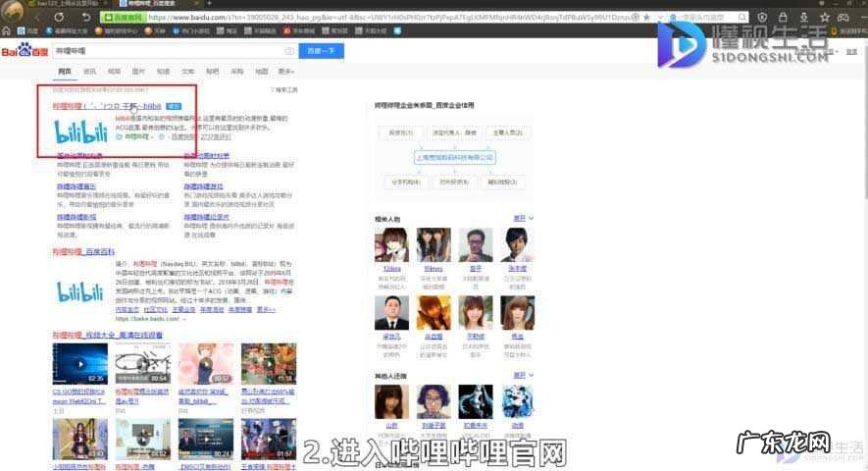
Task: Click the undo close-tab arrow icon
Action: (85, 18)
